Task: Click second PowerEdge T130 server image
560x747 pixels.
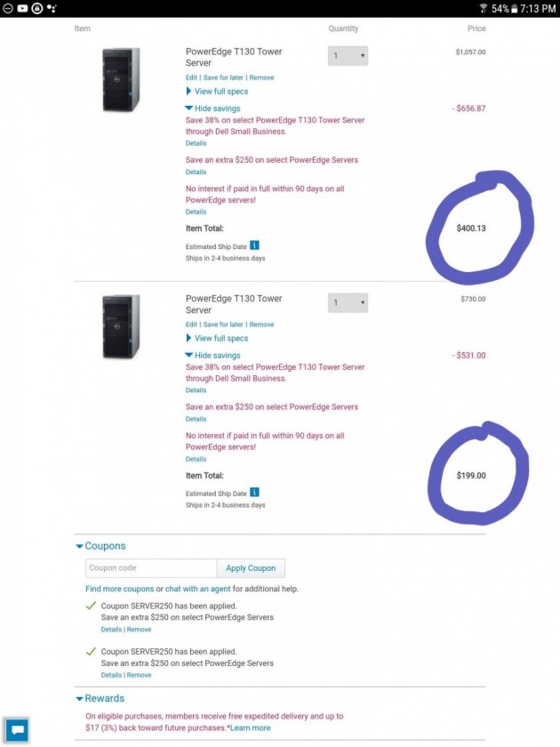Action: pyautogui.click(x=121, y=326)
